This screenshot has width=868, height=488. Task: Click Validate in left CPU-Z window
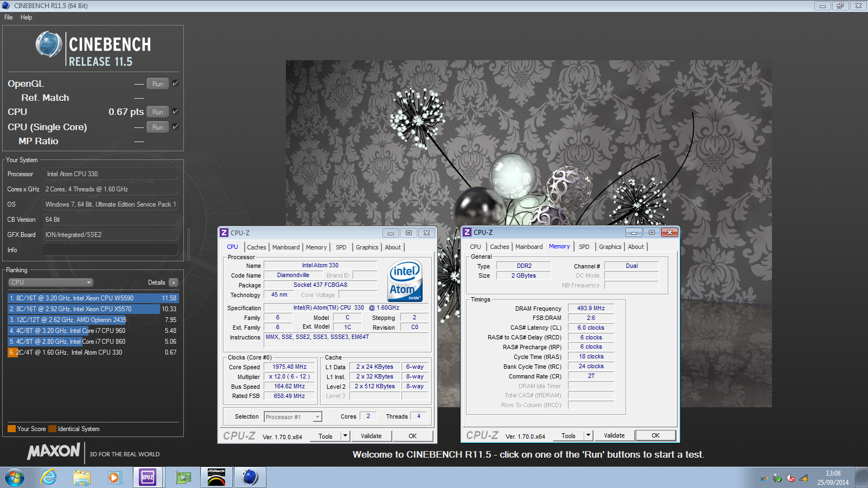[x=371, y=436]
